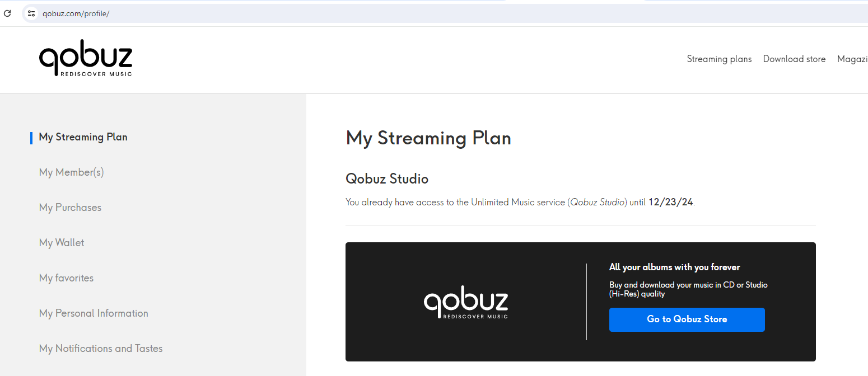Open Download store in top navigation
Screen dimensions: 868x376
(794, 59)
